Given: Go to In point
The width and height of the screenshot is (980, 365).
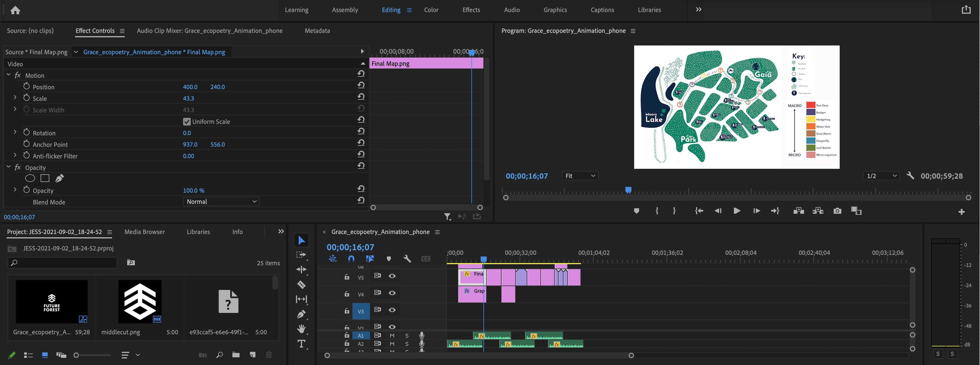Looking at the screenshot, I should coord(699,211).
